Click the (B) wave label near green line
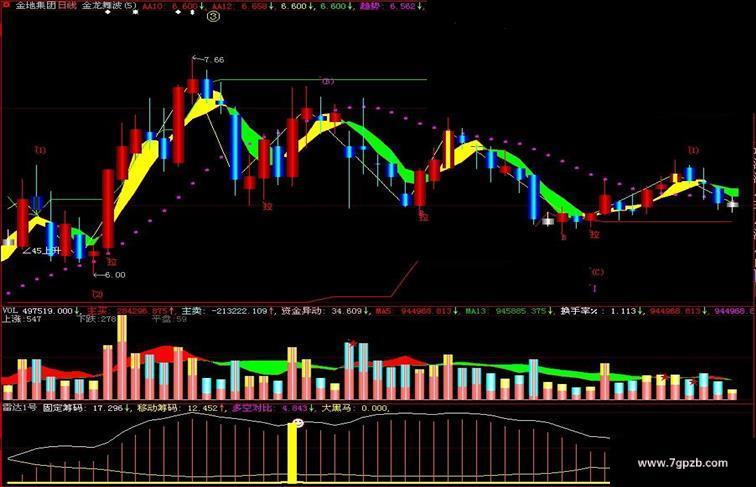The image size is (756, 487). click(327, 81)
